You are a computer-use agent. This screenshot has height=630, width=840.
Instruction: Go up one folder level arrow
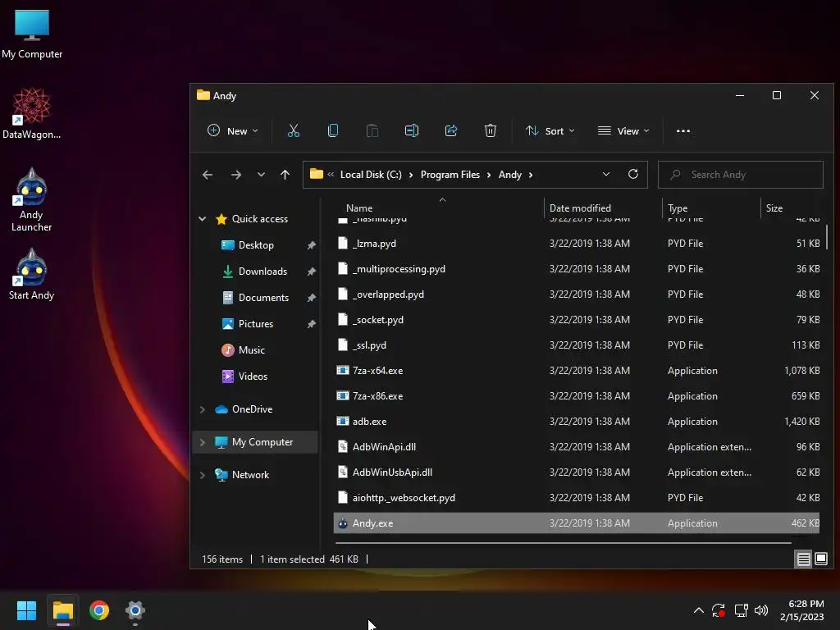[285, 175]
